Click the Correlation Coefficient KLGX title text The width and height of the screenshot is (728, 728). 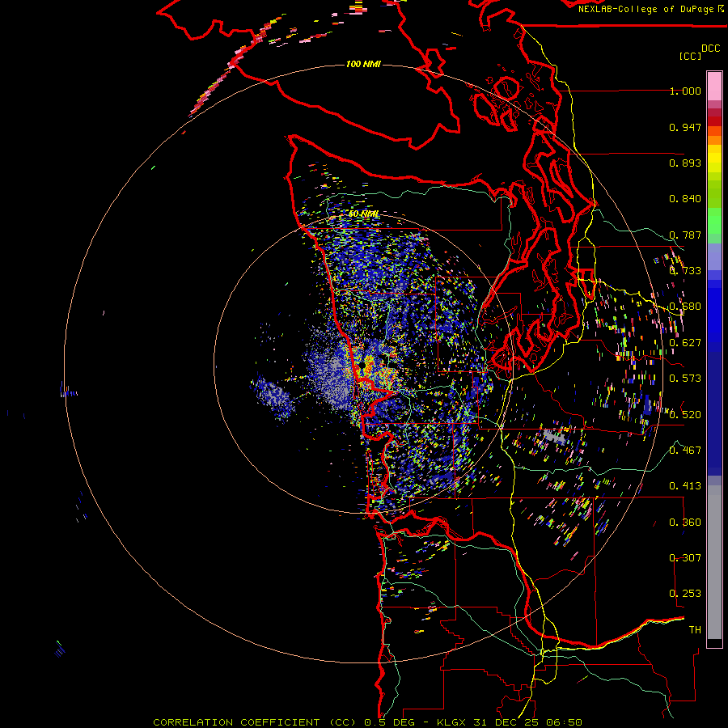[x=368, y=722]
